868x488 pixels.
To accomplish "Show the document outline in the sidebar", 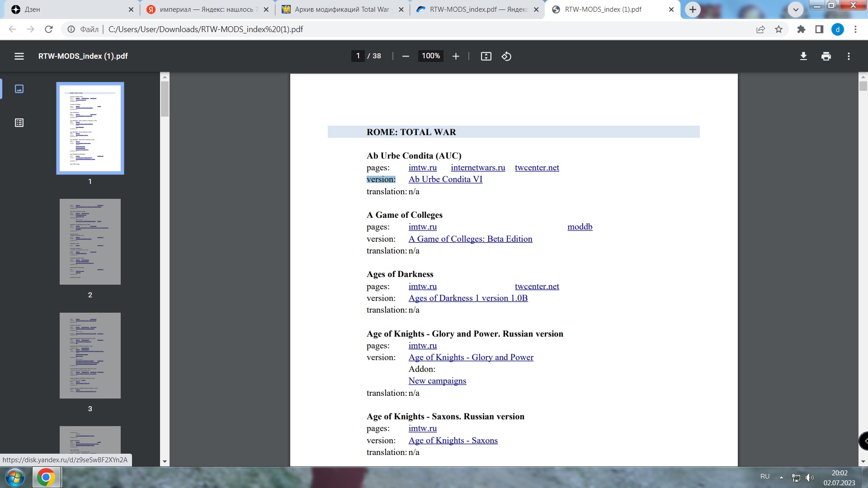I will tap(19, 123).
